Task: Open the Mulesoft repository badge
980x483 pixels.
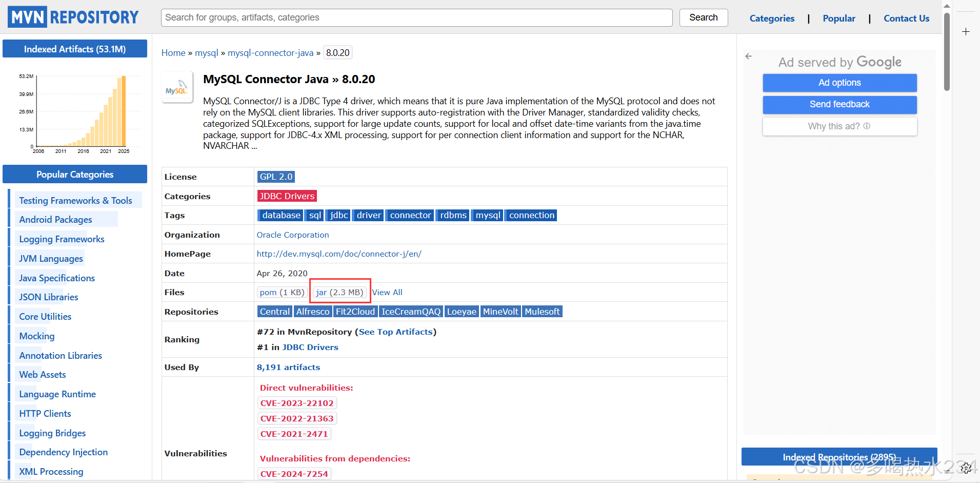Action: 542,312
